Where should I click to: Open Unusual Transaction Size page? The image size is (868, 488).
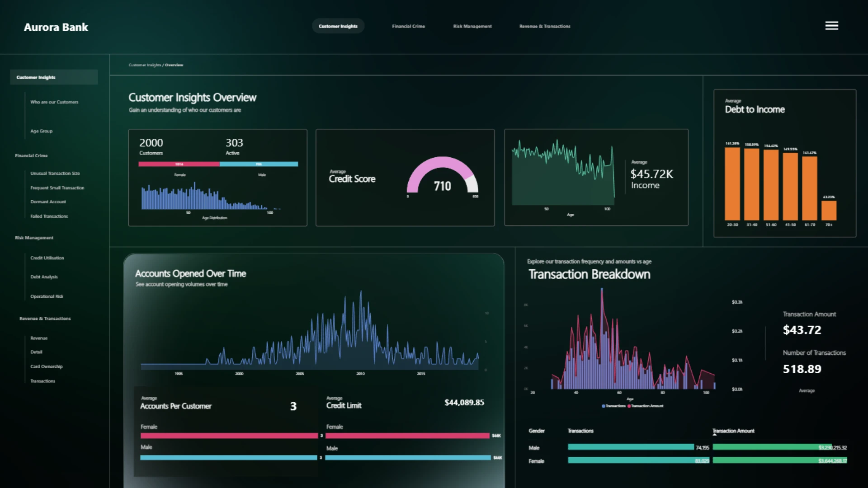[x=55, y=174]
